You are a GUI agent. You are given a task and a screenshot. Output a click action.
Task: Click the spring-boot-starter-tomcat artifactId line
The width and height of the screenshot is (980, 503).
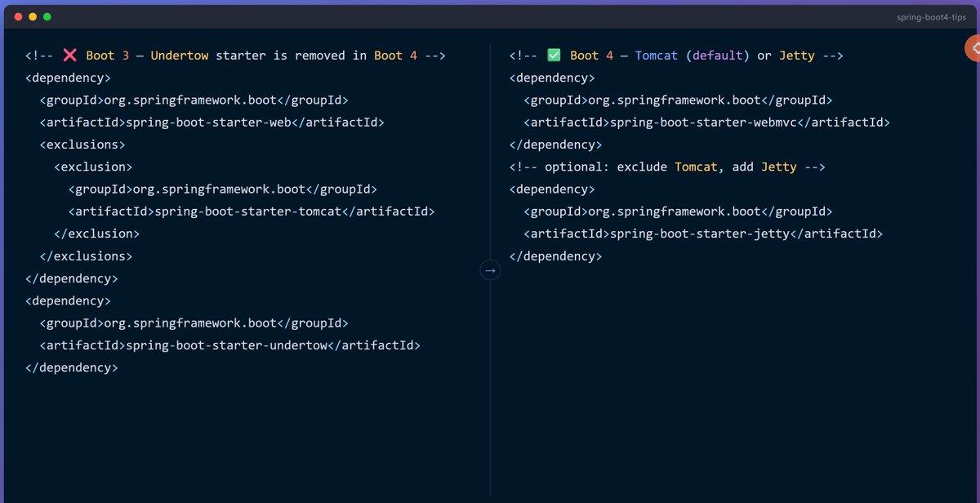pyautogui.click(x=252, y=211)
